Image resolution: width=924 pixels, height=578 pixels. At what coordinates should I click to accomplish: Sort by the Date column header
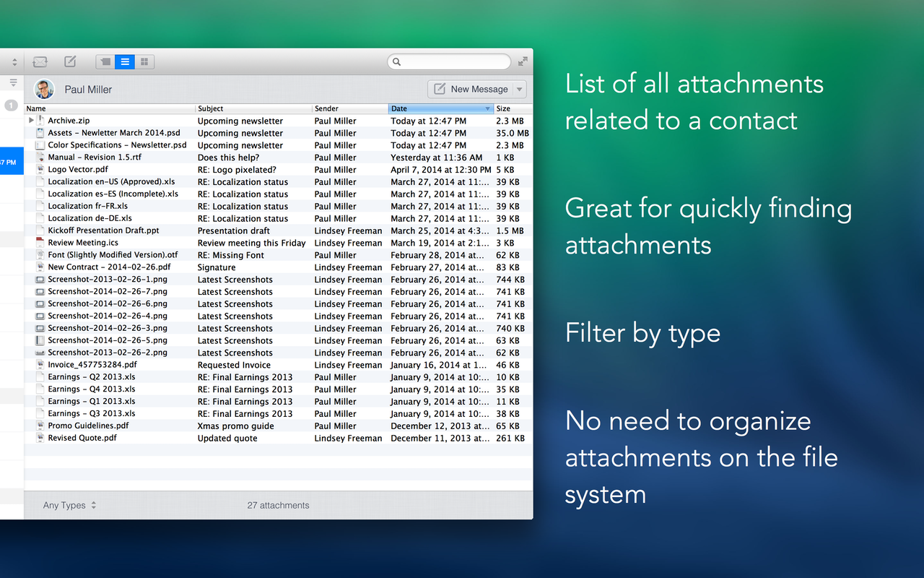(440, 109)
